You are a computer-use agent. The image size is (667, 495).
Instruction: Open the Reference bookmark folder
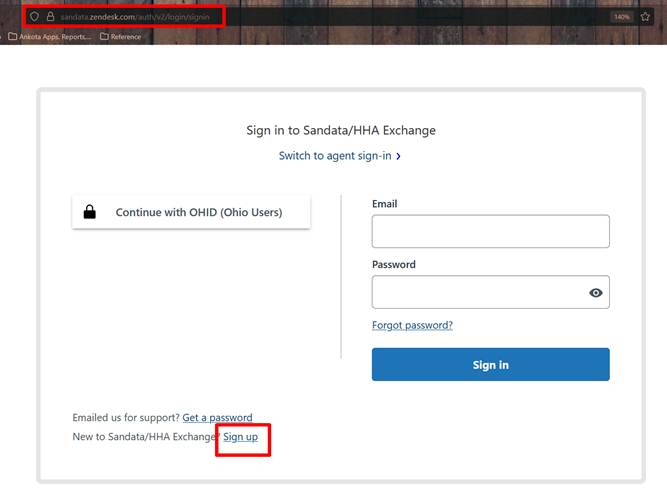pos(120,37)
